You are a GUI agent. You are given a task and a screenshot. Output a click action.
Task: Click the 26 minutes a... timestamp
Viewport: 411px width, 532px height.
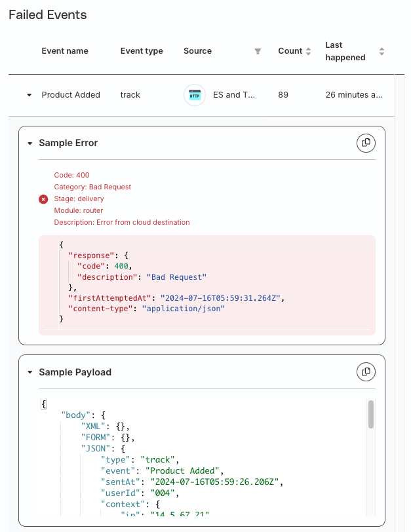point(354,94)
